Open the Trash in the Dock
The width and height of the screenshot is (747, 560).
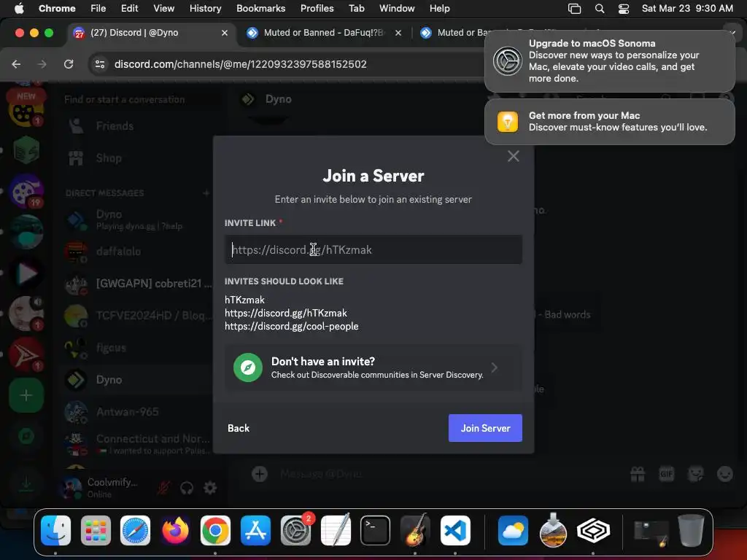click(x=691, y=531)
